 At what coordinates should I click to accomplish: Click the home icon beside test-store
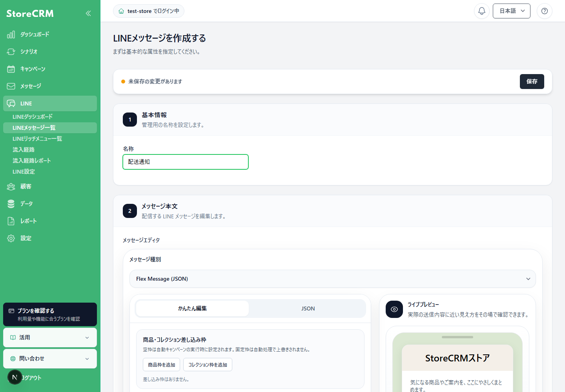pos(121,11)
